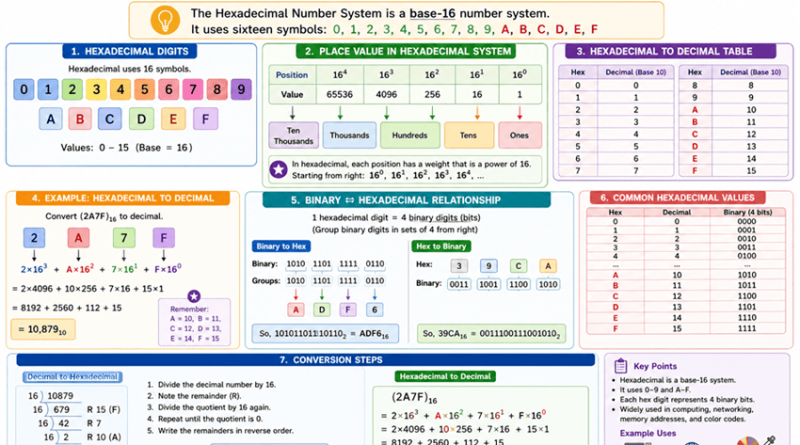Click '1. Divide the decimal number by 16.'
This screenshot has width=800, height=445.
211,384
